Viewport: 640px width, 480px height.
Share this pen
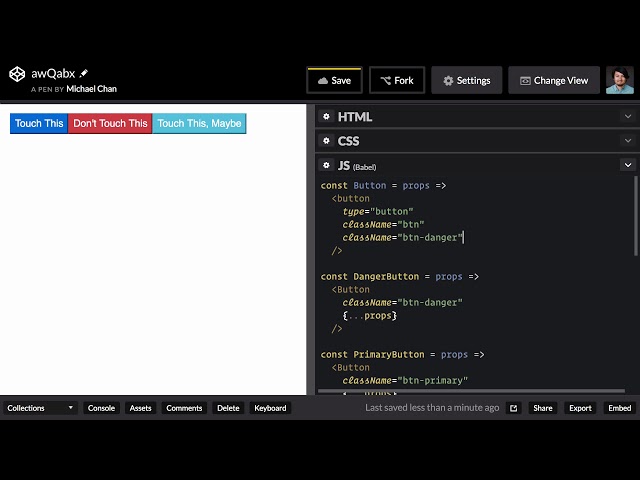point(542,408)
